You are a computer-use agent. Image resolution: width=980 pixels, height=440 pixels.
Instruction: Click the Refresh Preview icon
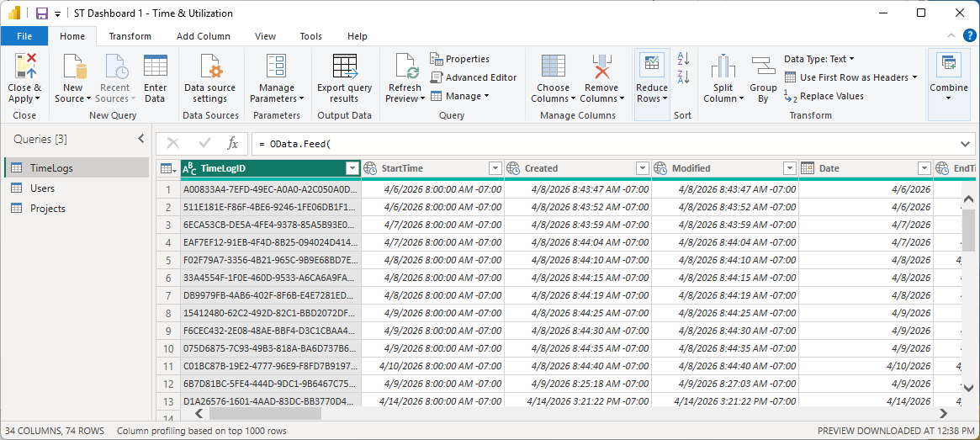pyautogui.click(x=406, y=66)
